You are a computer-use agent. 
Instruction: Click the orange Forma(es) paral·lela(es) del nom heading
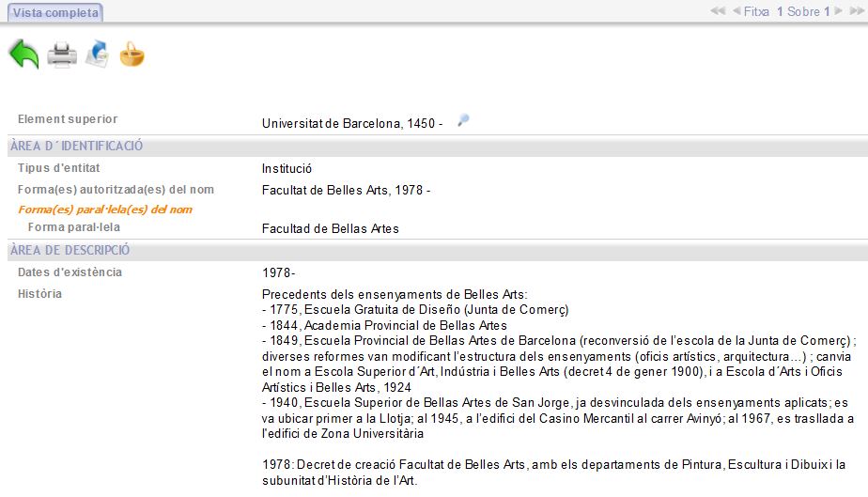[104, 210]
